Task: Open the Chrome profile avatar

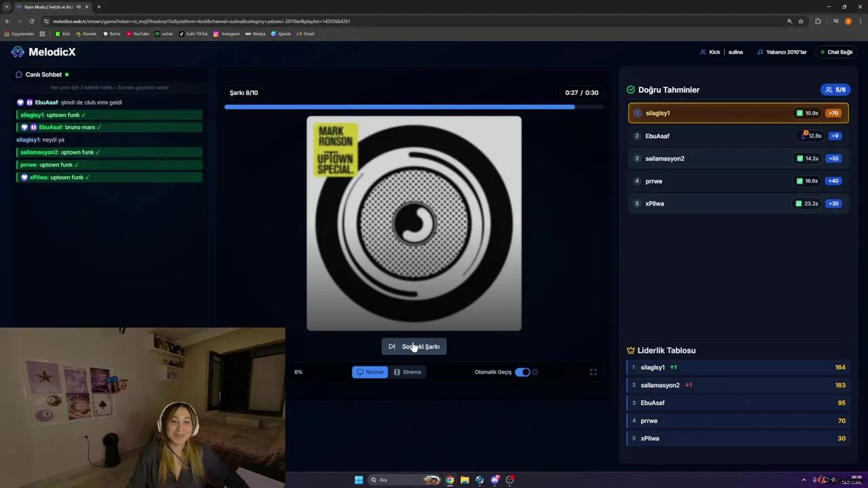Action: (x=848, y=21)
